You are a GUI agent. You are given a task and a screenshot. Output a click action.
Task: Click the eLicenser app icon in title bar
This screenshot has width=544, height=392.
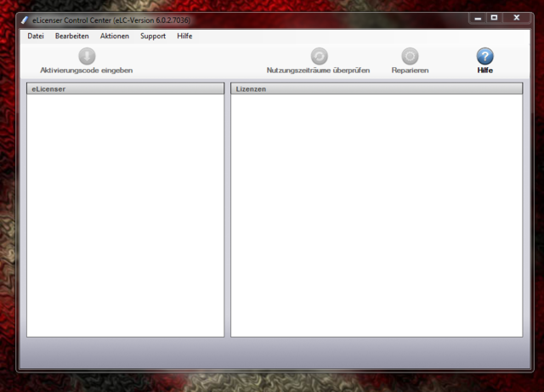pos(25,20)
